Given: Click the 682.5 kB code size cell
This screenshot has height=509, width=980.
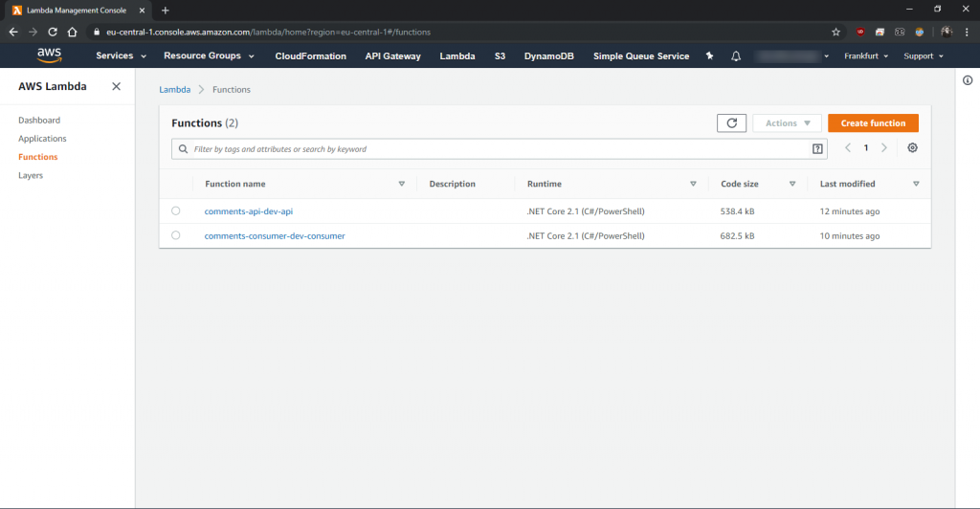Looking at the screenshot, I should click(x=737, y=236).
